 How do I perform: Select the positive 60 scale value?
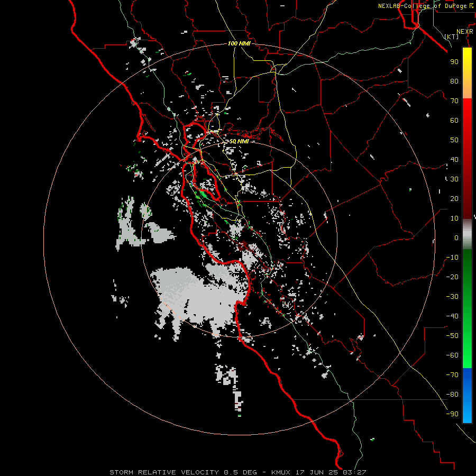point(454,120)
